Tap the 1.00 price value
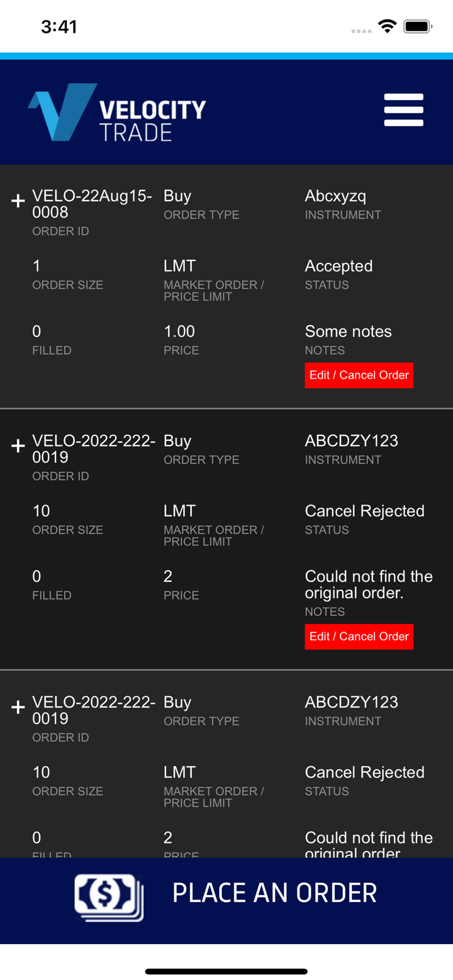Screen dimensions: 453x980 [x=179, y=331]
